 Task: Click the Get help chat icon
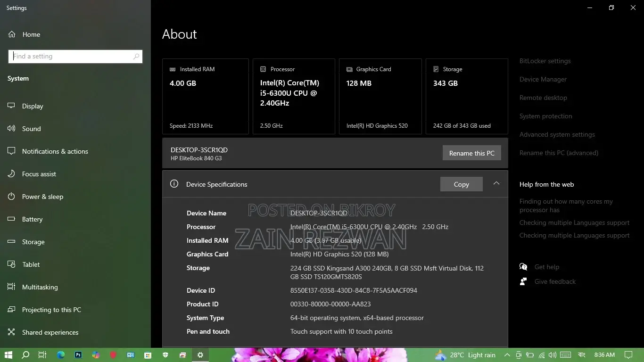point(523,267)
